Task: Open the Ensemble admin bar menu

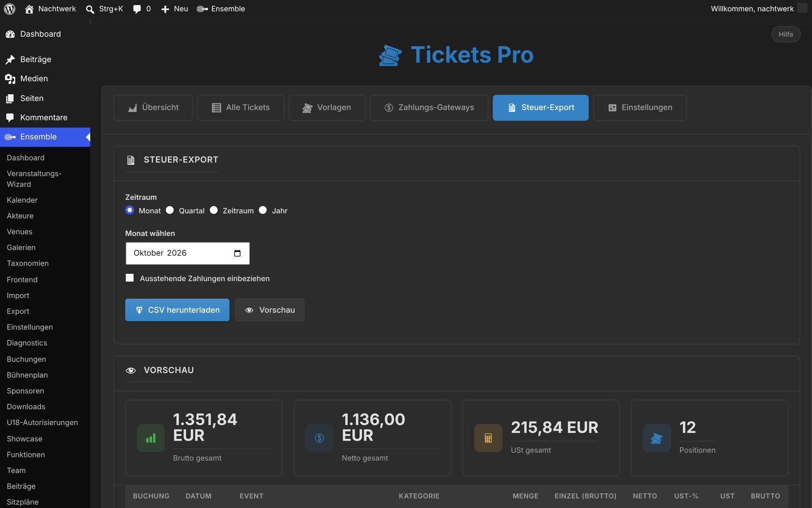Action: coord(221,9)
